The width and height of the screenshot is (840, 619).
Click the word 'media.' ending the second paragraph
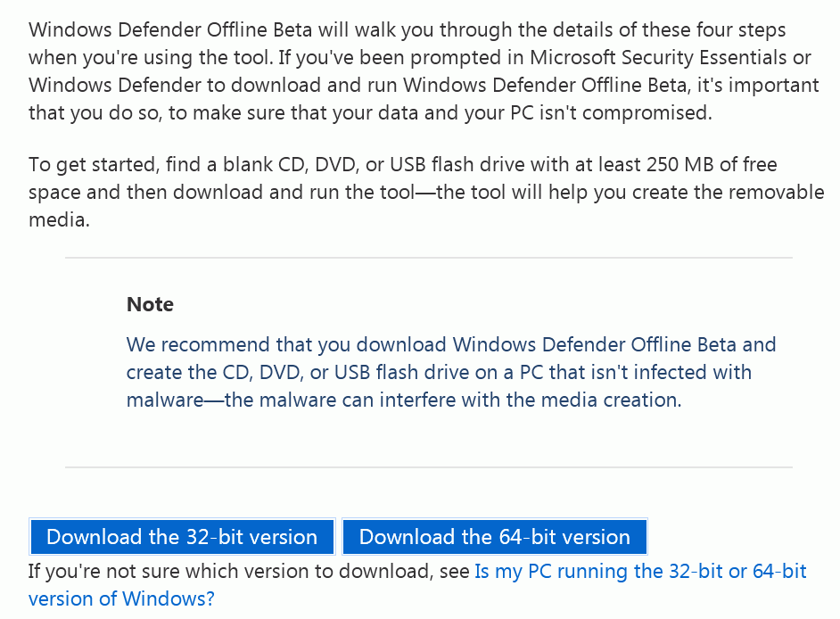point(59,219)
